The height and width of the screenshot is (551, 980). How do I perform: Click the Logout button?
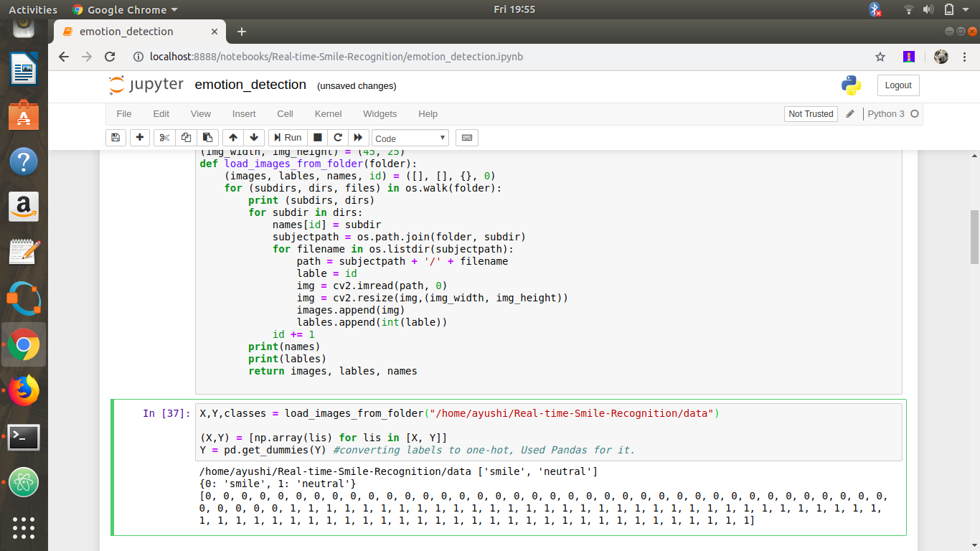pyautogui.click(x=897, y=85)
